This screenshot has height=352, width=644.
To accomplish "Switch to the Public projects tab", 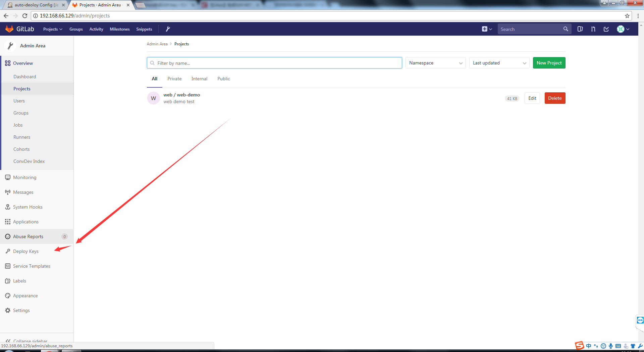I will [224, 79].
